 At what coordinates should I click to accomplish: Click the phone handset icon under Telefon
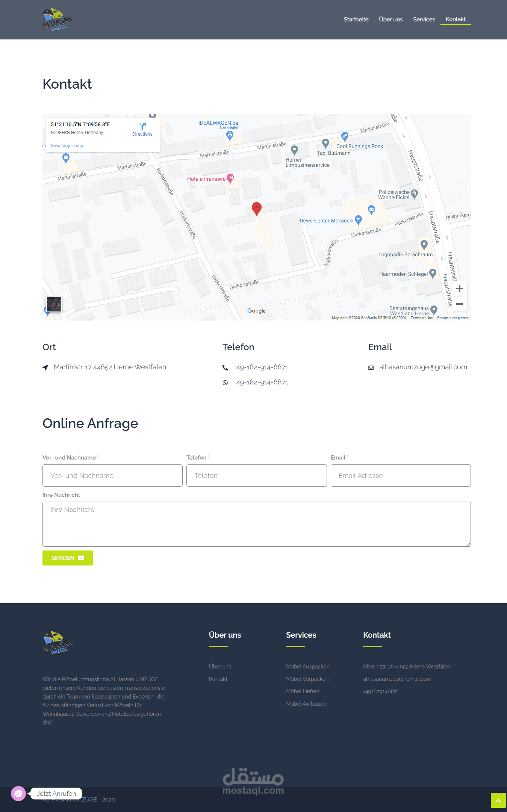point(225,367)
